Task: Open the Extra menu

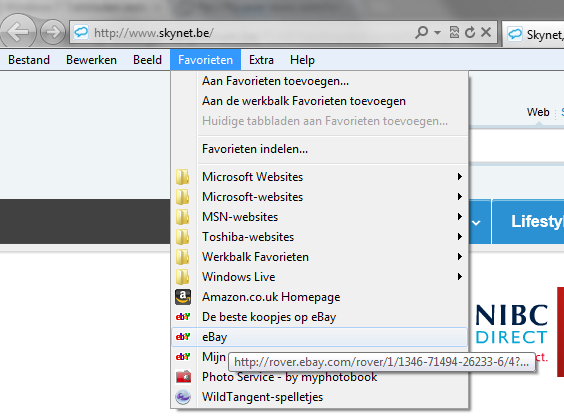Action: pyautogui.click(x=261, y=60)
